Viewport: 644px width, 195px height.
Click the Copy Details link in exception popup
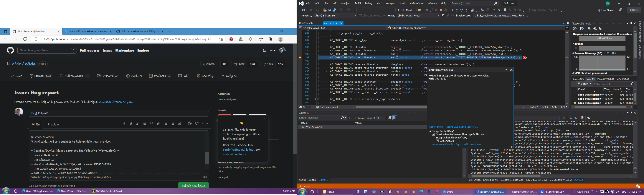pos(436,127)
